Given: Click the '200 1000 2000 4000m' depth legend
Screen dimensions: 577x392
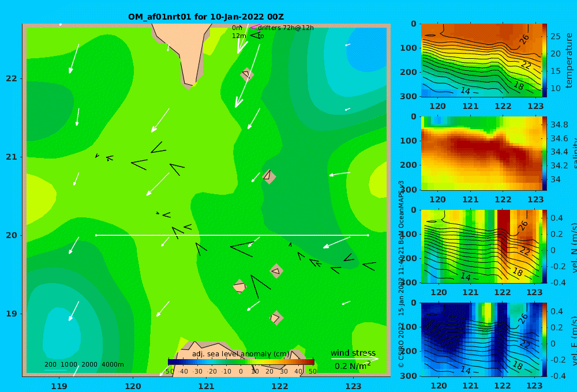Looking at the screenshot, I should (x=84, y=364).
